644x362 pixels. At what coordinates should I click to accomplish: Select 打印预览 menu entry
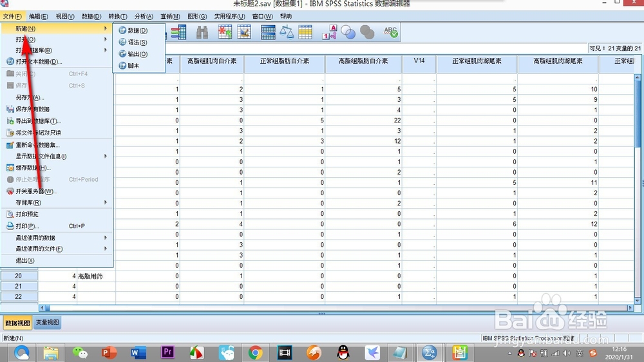tap(57, 214)
